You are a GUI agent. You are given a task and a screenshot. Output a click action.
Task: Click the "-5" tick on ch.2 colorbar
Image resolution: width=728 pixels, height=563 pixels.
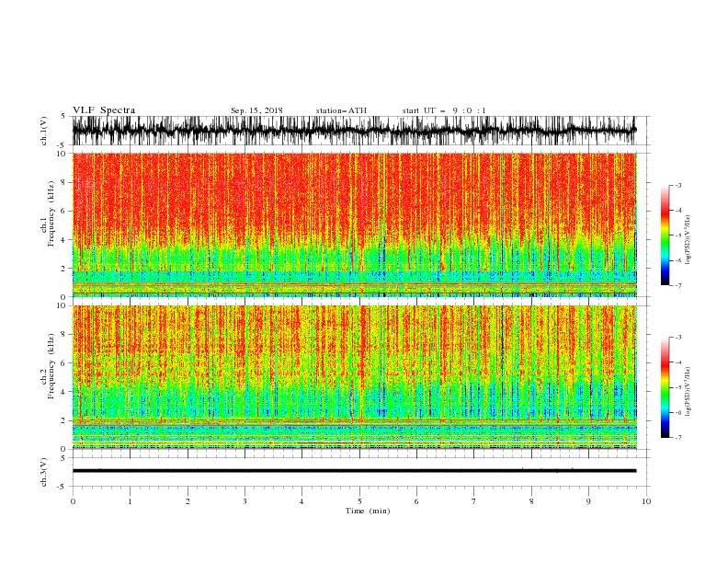click(678, 387)
